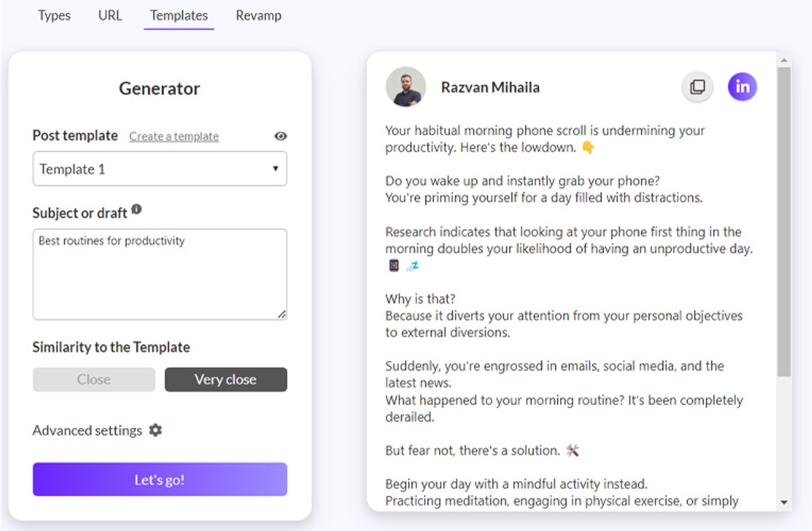
Task: Select the Very close similarity option
Action: point(226,379)
